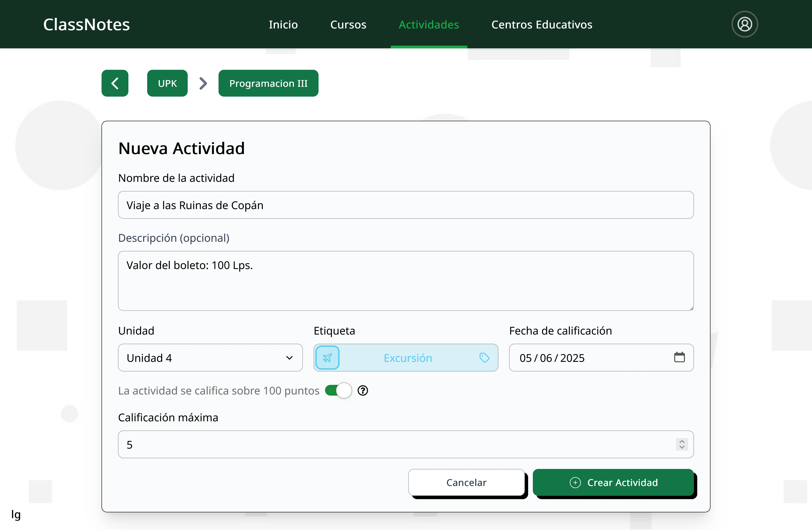Click the Calificación máxima stepper arrows

pyautogui.click(x=682, y=444)
